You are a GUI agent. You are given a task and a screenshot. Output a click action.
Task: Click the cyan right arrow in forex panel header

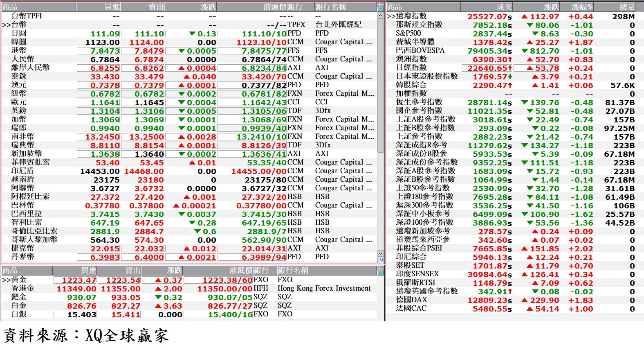(x=380, y=9)
